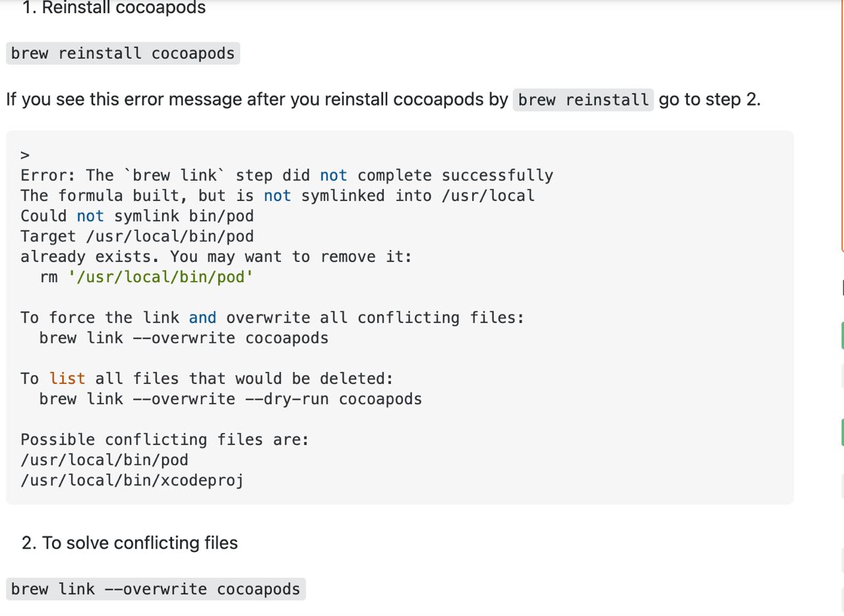844x616 pixels.
Task: Click the orange-bordered box at right edge
Action: point(843,125)
